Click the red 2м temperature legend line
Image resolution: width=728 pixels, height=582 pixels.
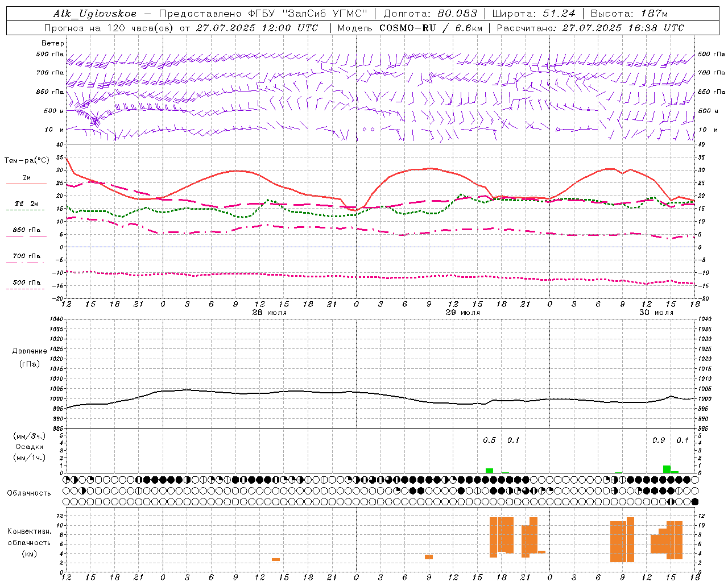click(x=26, y=184)
